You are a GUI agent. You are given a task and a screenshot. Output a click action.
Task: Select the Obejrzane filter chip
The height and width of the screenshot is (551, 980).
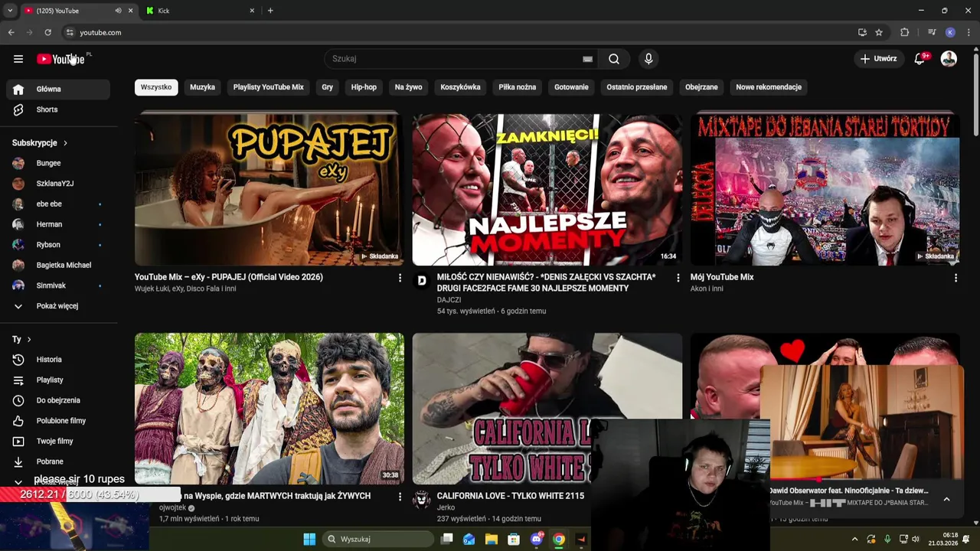coord(701,87)
